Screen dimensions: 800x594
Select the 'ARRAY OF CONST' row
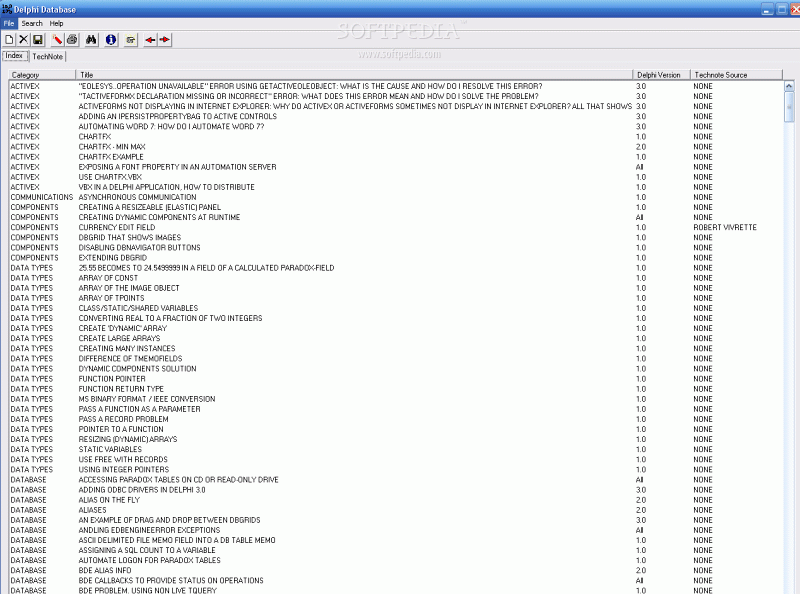396,278
